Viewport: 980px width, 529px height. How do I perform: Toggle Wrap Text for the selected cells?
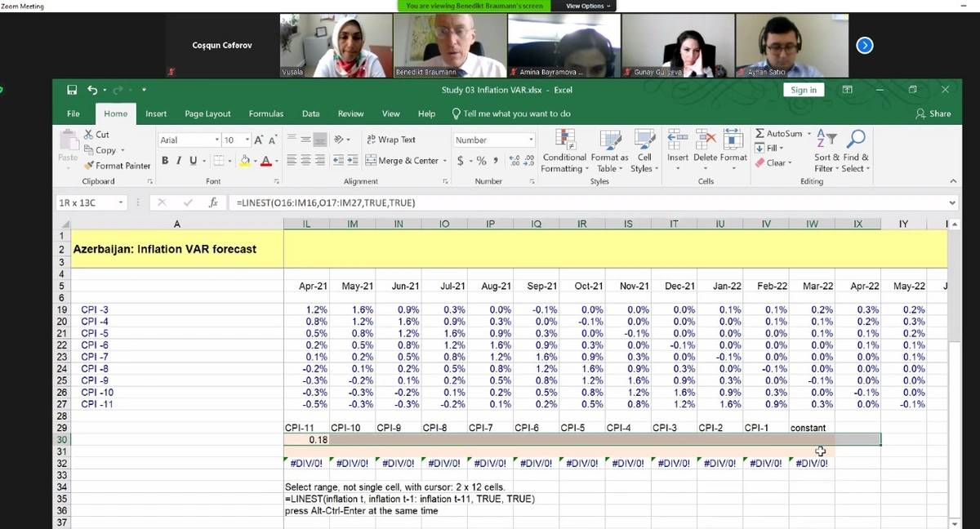[x=391, y=140]
